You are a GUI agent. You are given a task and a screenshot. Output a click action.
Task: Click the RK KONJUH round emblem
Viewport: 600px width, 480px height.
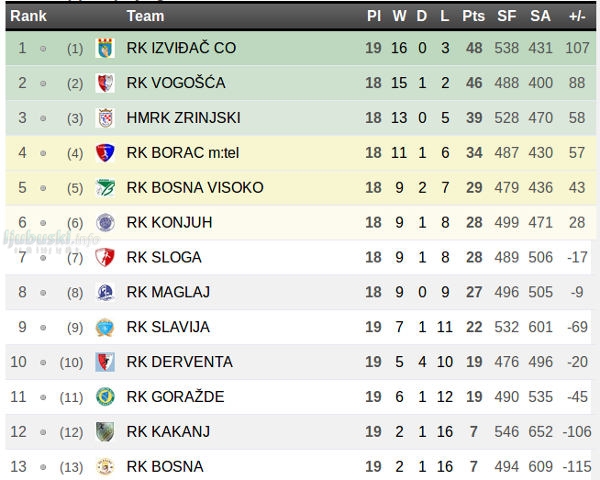105,222
